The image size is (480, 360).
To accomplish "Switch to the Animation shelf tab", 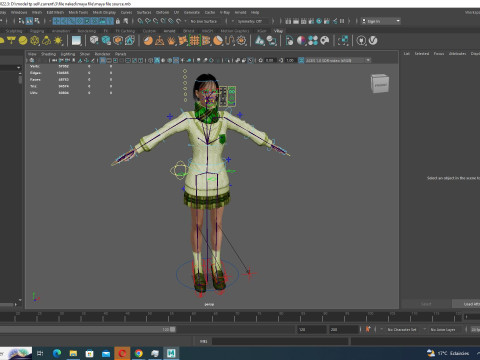I will click(x=61, y=31).
